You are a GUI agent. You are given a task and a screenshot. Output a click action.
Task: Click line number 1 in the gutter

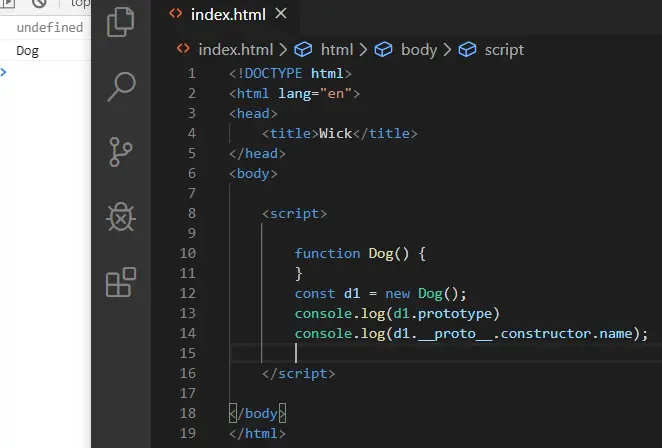[x=192, y=73]
